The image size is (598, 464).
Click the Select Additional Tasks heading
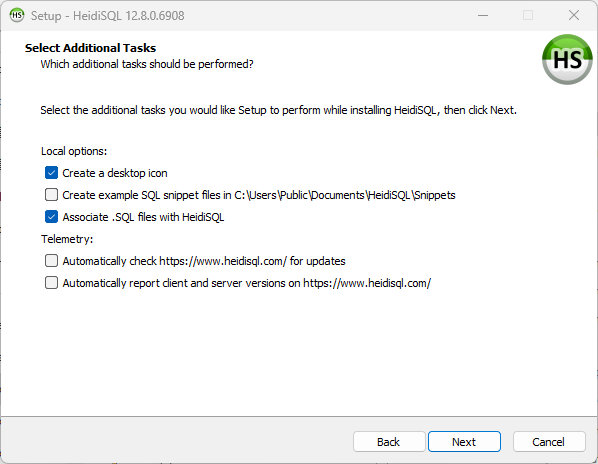pos(90,48)
